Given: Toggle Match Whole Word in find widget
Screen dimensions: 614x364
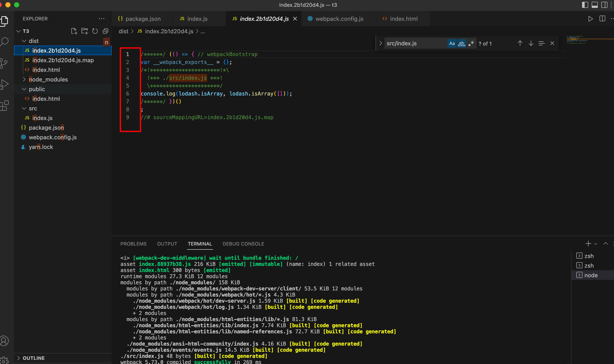Looking at the screenshot, I should (461, 43).
